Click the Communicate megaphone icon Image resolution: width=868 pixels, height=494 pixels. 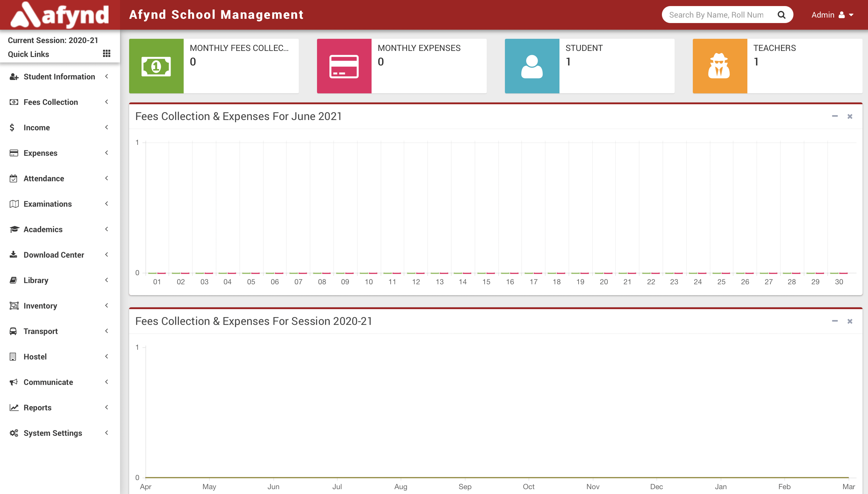coord(13,382)
